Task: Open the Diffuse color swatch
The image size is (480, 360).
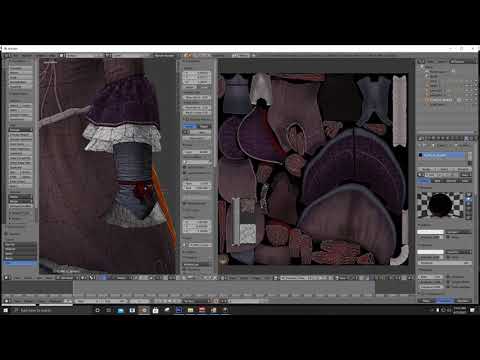Action: [x=430, y=232]
